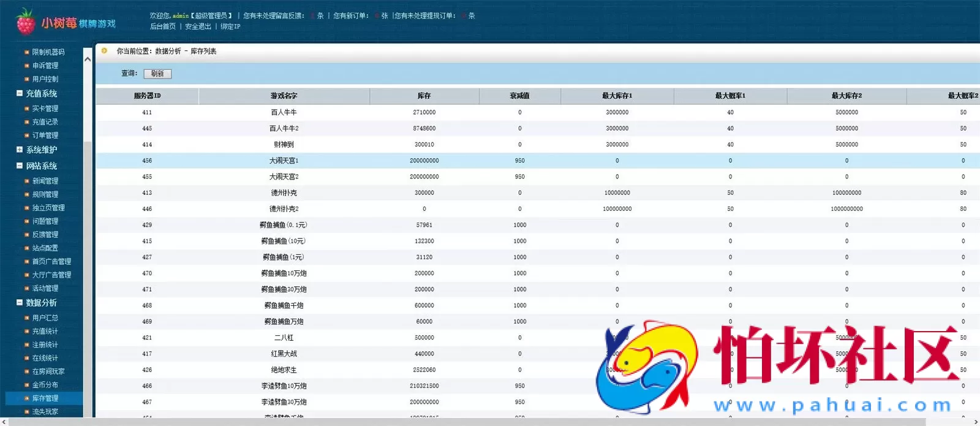Click the bullet icon beside 站点配置

(x=26, y=248)
